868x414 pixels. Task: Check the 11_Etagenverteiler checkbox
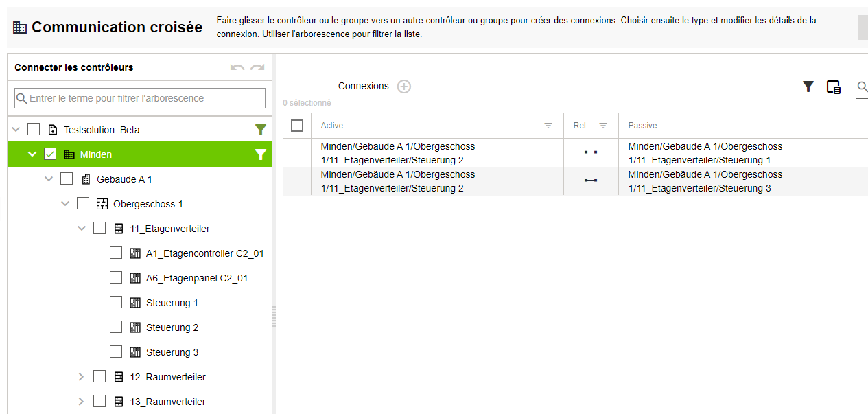99,228
